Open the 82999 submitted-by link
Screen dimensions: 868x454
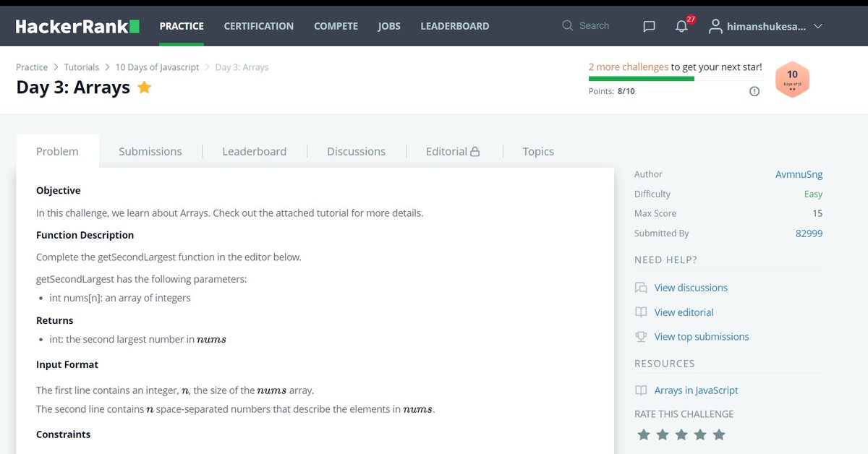coord(809,234)
